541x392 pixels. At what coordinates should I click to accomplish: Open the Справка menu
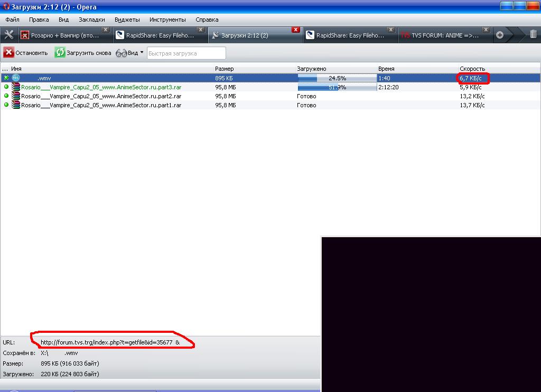[207, 20]
